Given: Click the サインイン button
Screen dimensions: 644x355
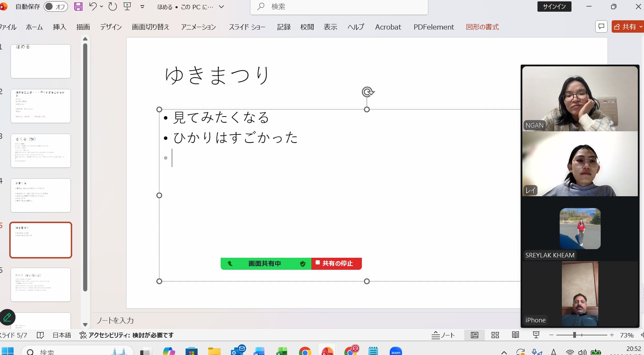Looking at the screenshot, I should coord(554,7).
